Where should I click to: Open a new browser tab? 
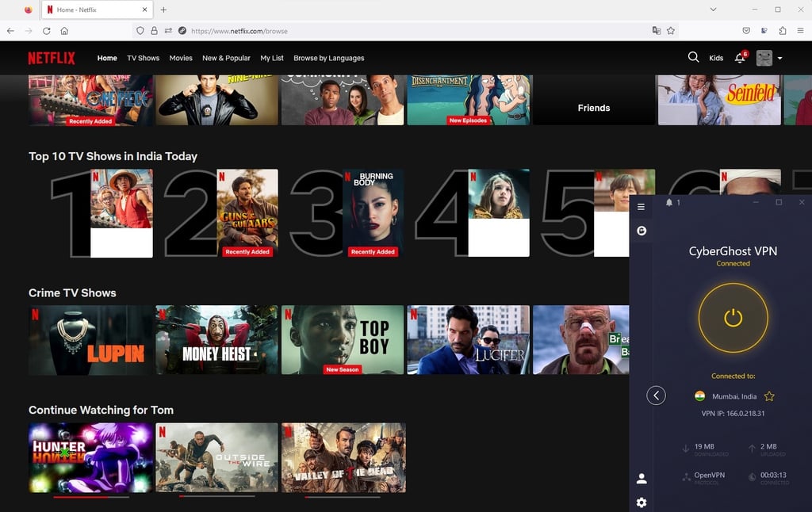[163, 10]
